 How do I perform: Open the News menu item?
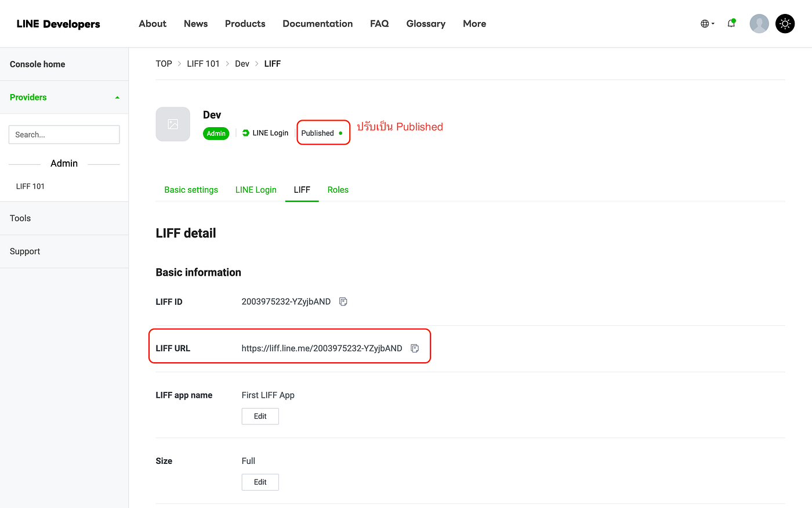click(195, 24)
